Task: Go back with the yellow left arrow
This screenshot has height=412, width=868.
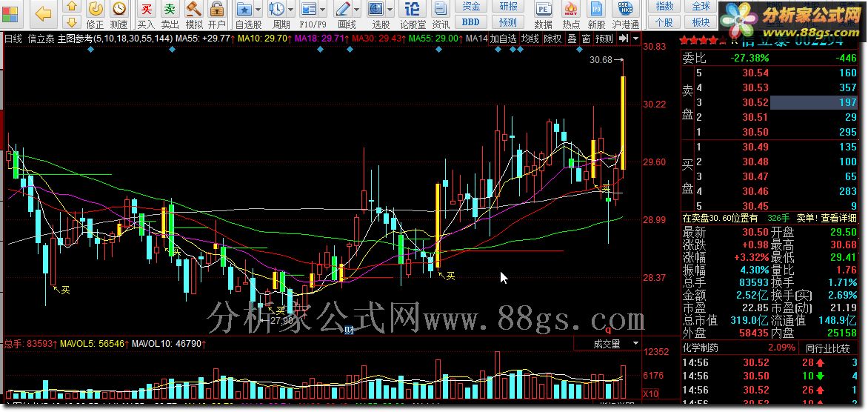Action: click(x=43, y=14)
